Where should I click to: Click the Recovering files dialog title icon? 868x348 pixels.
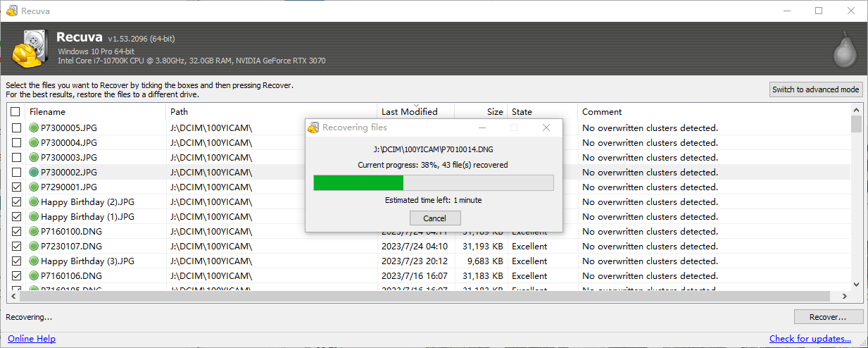coord(314,128)
